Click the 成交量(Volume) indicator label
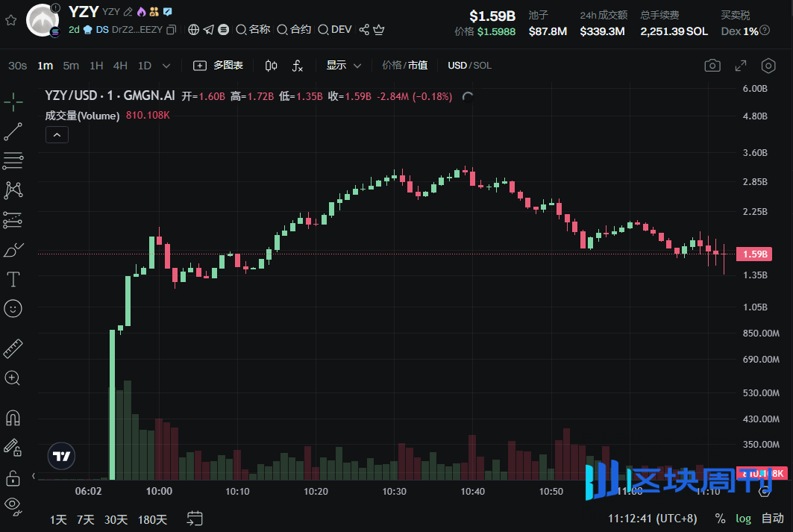This screenshot has height=532, width=793. (82, 116)
